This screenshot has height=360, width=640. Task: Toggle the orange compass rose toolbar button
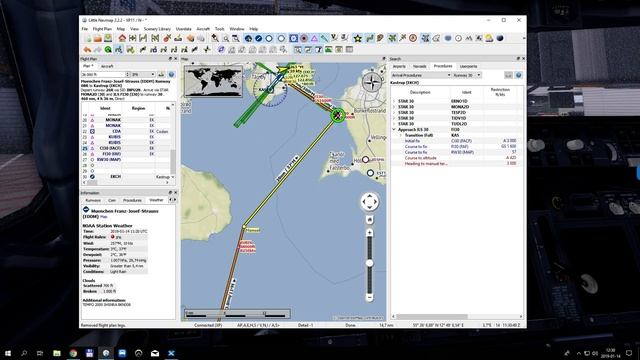click(x=413, y=38)
